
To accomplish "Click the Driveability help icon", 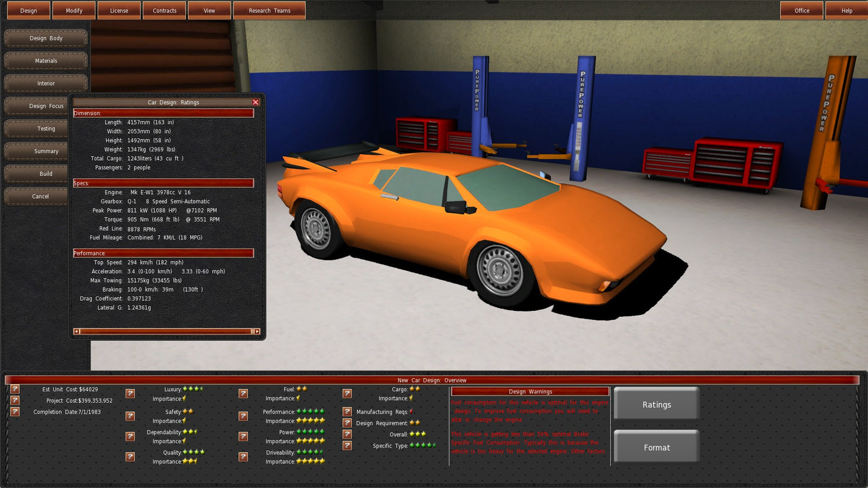I will [243, 457].
